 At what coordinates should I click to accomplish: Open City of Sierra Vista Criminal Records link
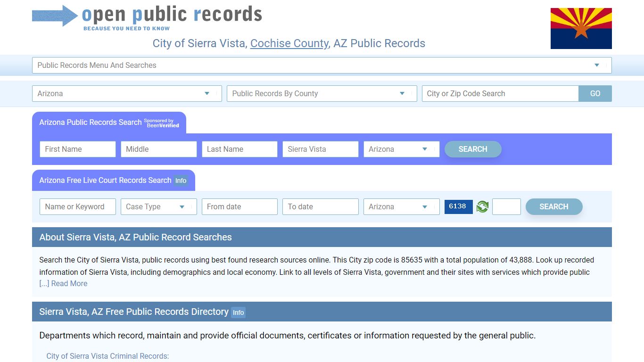107,356
